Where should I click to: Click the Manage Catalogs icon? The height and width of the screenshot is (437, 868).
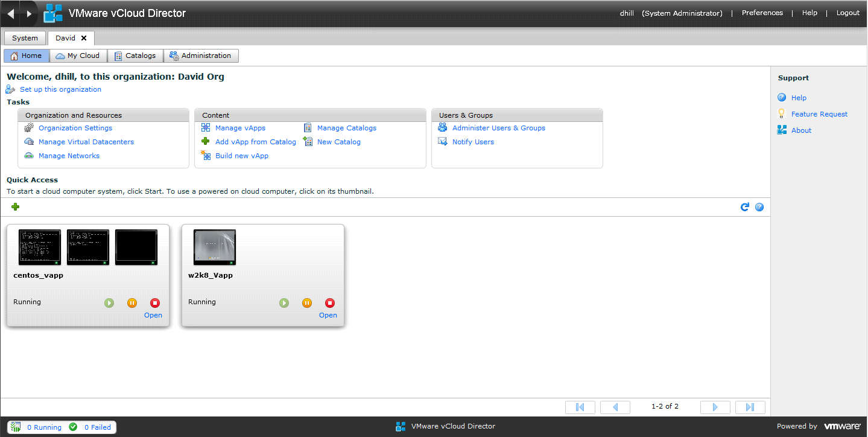[308, 128]
